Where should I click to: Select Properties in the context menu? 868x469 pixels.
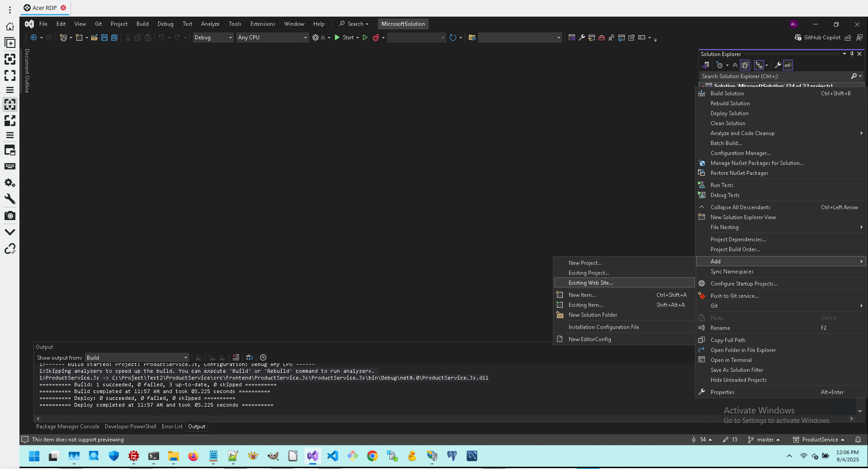coord(780,392)
